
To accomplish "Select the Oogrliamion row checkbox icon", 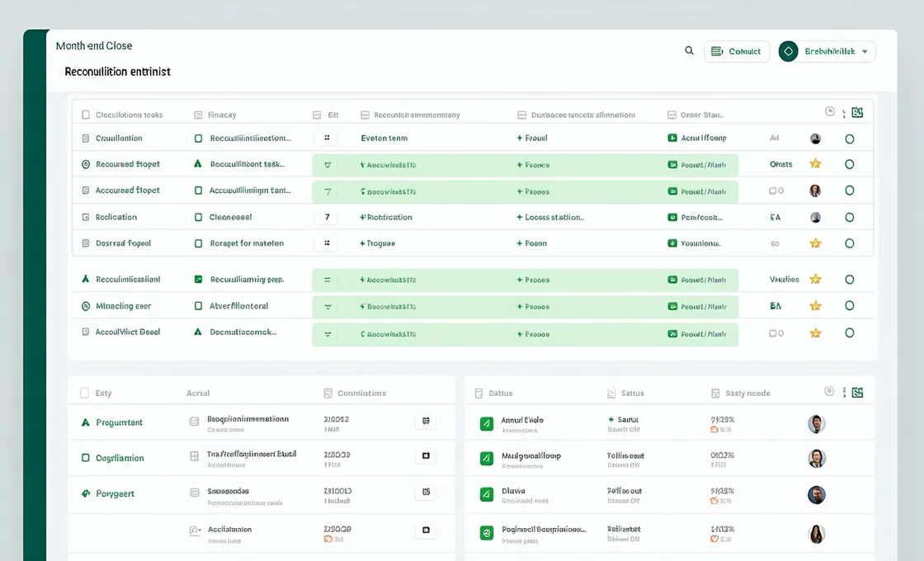I will (86, 458).
